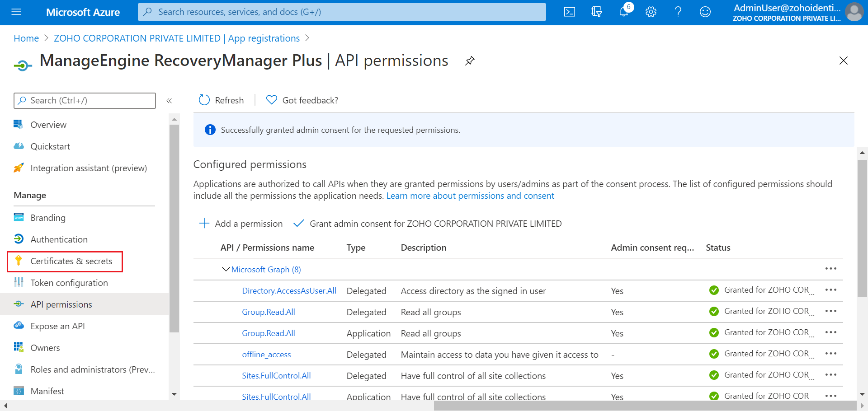Click the help question mark icon
868x411 pixels.
pyautogui.click(x=678, y=12)
